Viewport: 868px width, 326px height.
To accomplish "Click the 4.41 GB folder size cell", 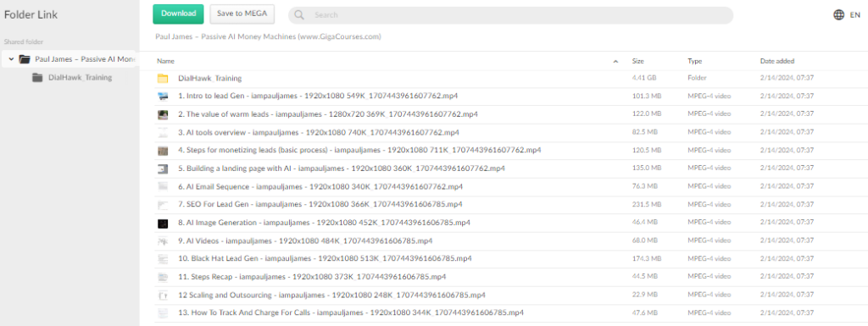I will click(x=644, y=78).
